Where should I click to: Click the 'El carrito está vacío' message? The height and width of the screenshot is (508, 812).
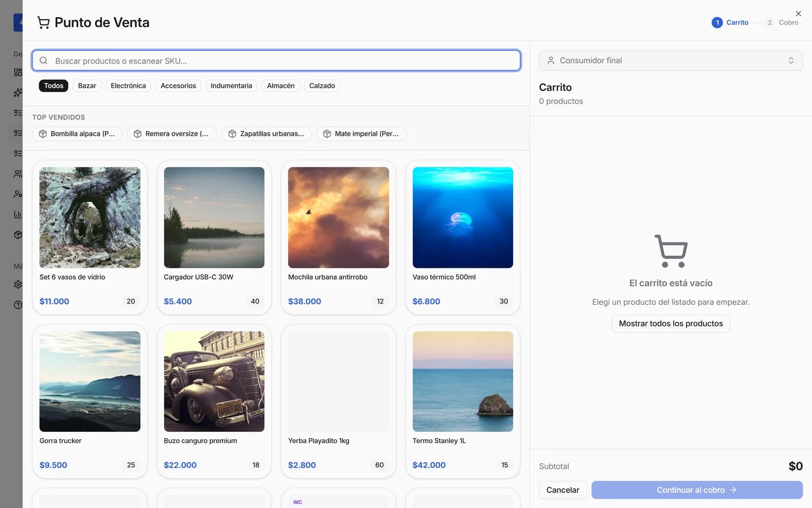point(671,283)
